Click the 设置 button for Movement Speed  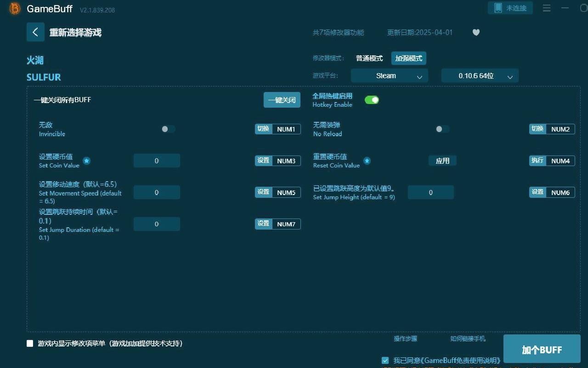pyautogui.click(x=264, y=192)
